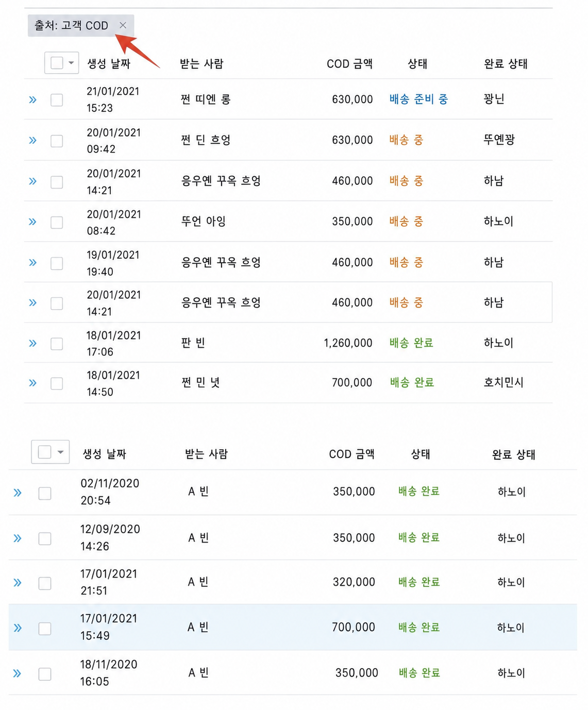Check the 12/09/2020 14:26 order checkbox

tap(45, 538)
